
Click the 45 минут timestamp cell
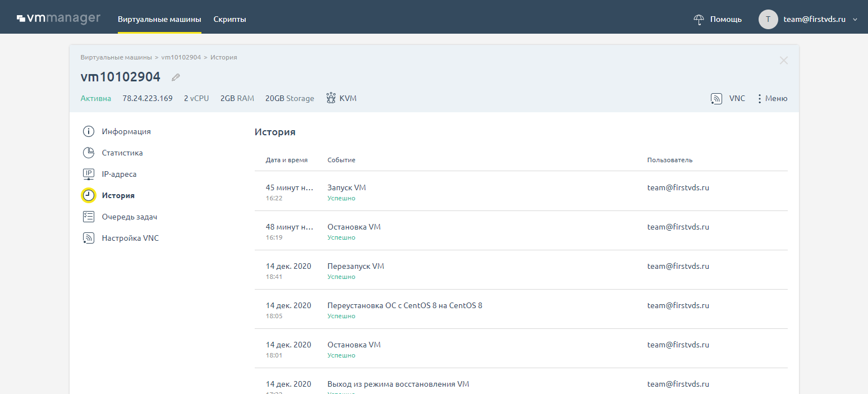(x=290, y=188)
